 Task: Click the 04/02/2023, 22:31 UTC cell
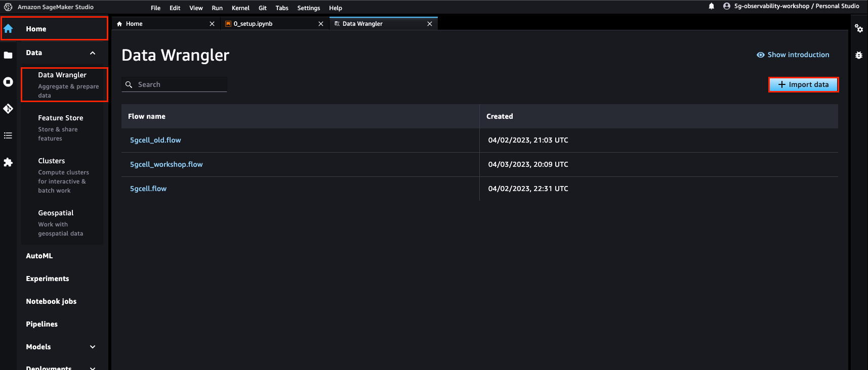528,189
